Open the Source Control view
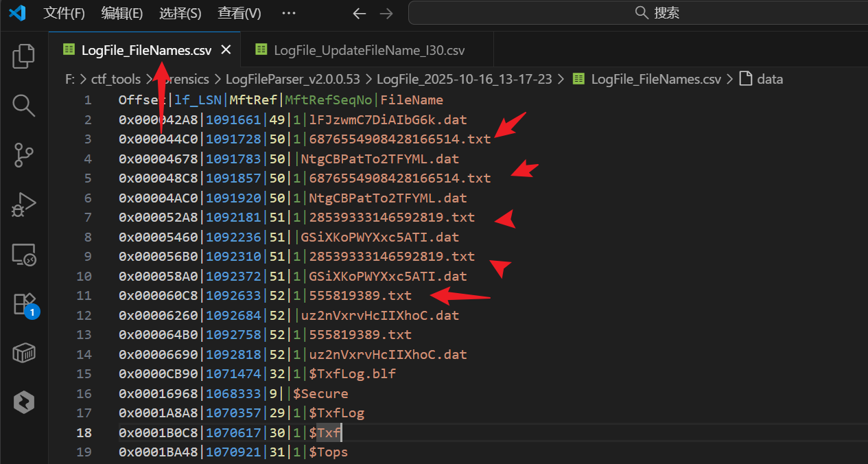The height and width of the screenshot is (464, 868). click(24, 155)
